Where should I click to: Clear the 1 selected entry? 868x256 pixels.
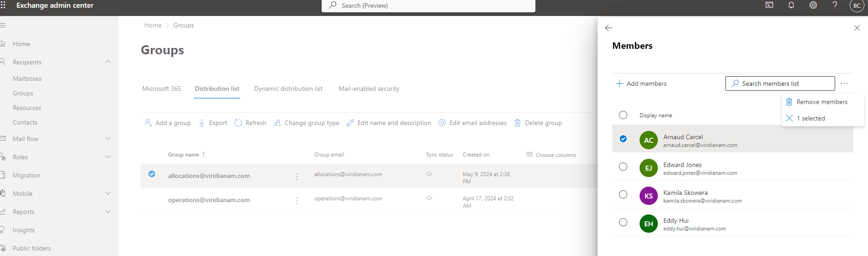click(x=823, y=118)
